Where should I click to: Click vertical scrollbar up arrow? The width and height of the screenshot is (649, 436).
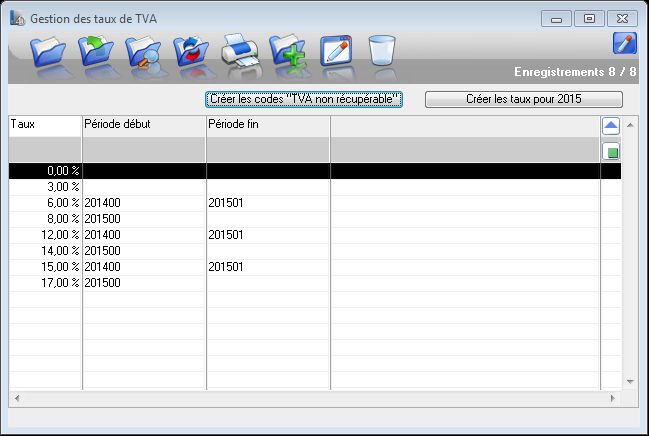click(x=630, y=125)
